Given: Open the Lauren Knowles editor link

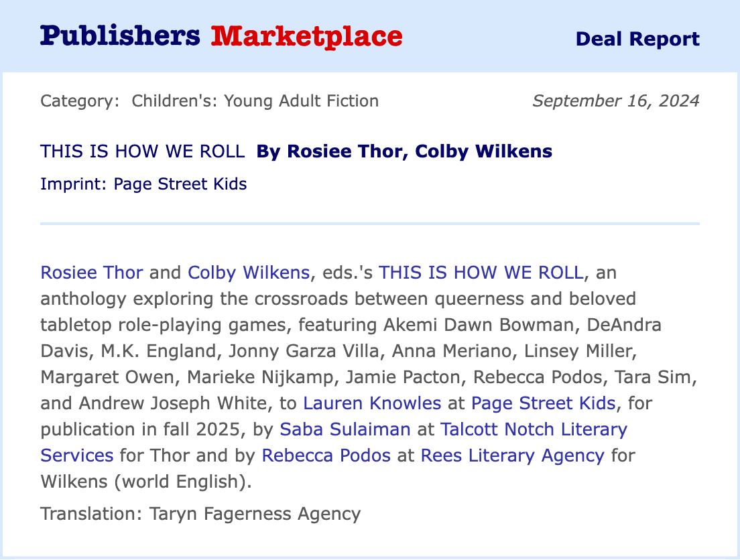Looking at the screenshot, I should [x=372, y=403].
